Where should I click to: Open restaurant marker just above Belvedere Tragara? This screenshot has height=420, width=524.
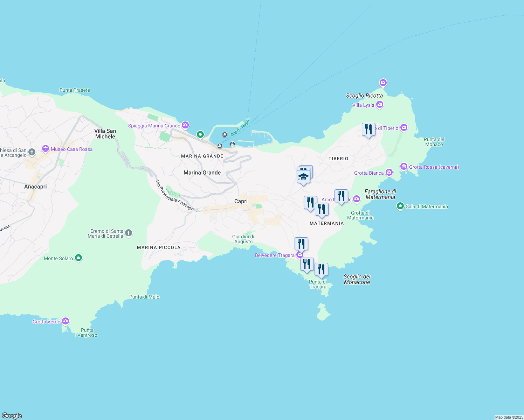[x=301, y=244]
